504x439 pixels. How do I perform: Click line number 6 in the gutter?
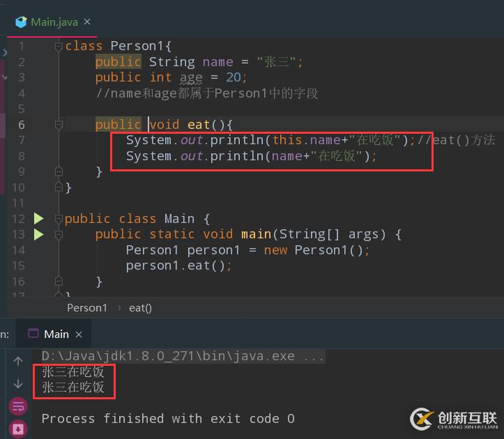(x=21, y=125)
